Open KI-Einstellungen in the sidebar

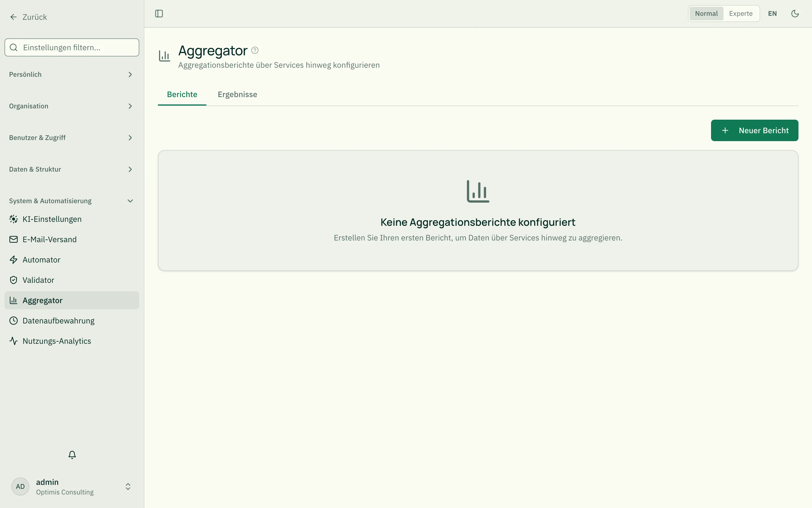[72, 219]
